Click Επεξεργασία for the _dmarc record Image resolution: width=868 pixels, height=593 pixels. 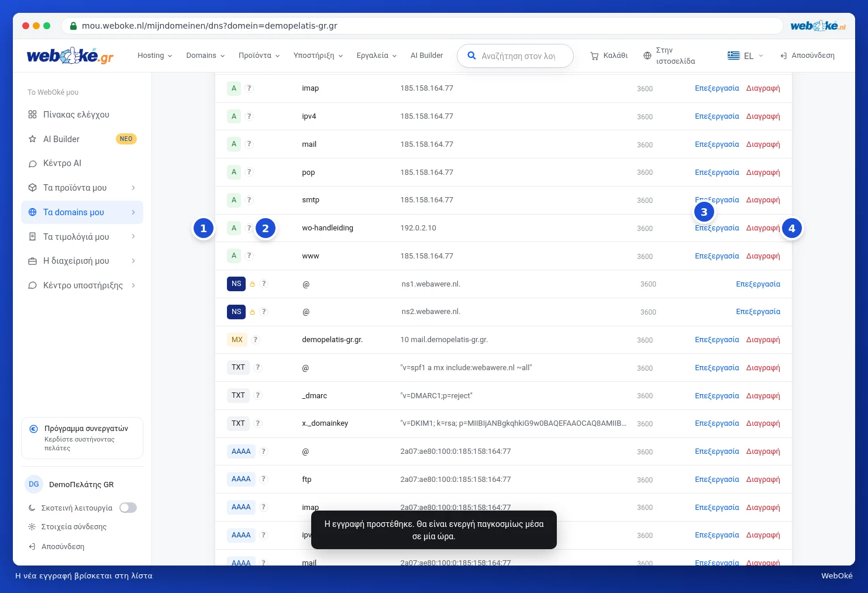[717, 396]
